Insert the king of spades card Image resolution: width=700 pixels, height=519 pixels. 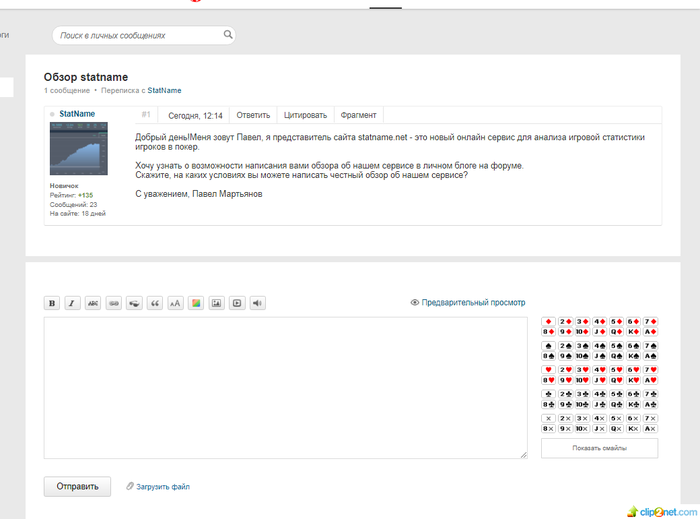633,356
